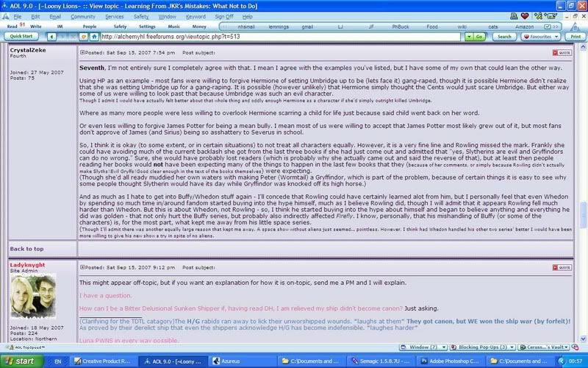Open the Community menu
The height and width of the screenshot is (368, 588).
82,15
